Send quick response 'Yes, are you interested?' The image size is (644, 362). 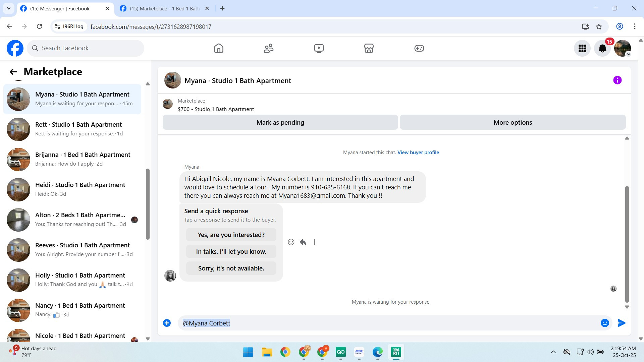[x=231, y=235]
